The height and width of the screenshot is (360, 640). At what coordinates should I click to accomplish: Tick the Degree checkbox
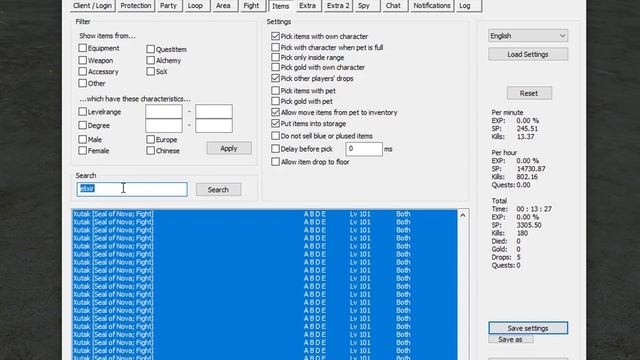[82, 125]
